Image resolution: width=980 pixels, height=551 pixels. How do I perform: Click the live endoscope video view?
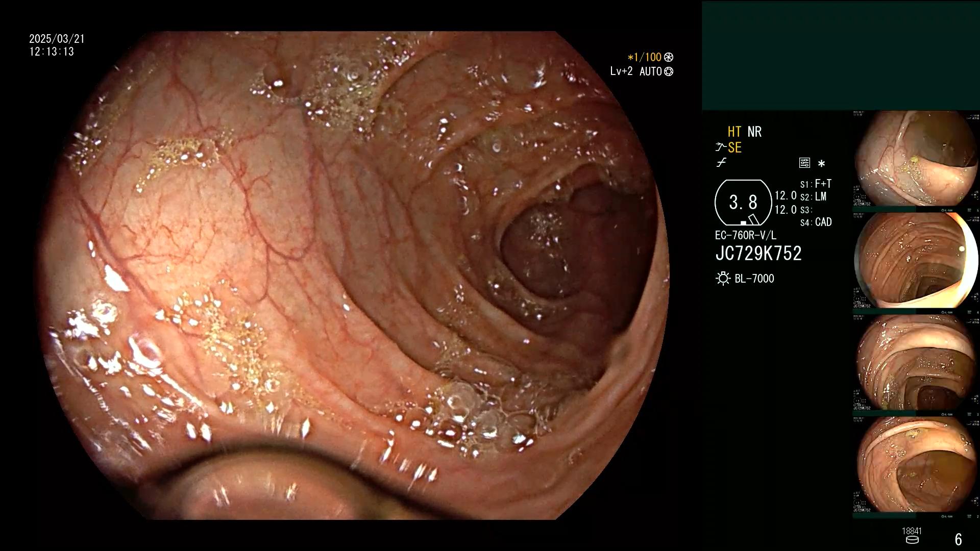352,275
